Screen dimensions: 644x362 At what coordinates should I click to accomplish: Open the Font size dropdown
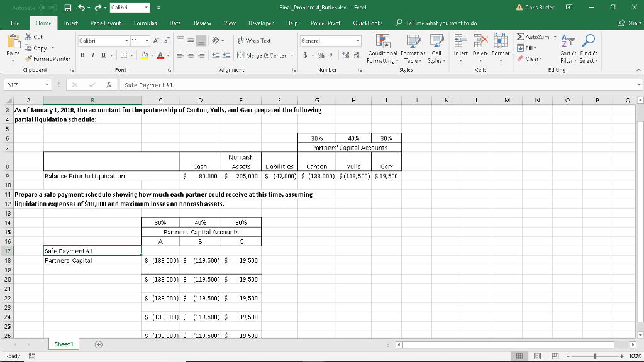point(147,41)
